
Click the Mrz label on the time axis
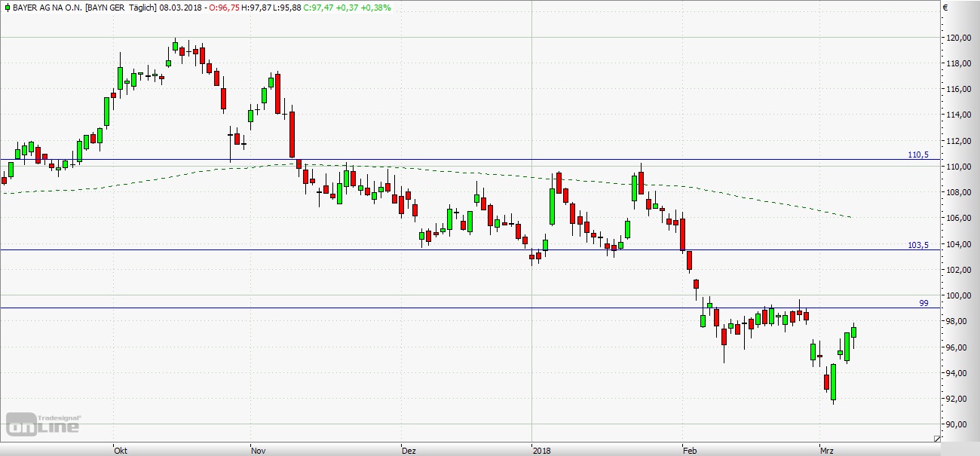827,450
